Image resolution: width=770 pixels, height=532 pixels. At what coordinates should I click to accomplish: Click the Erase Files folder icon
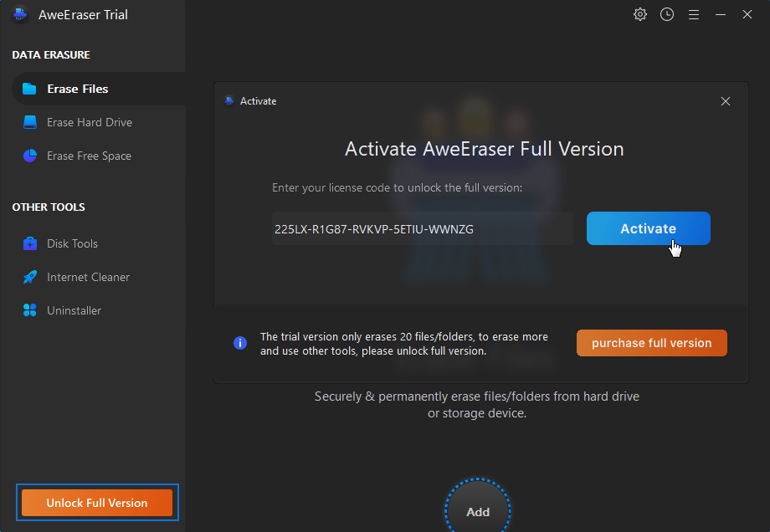tap(29, 89)
